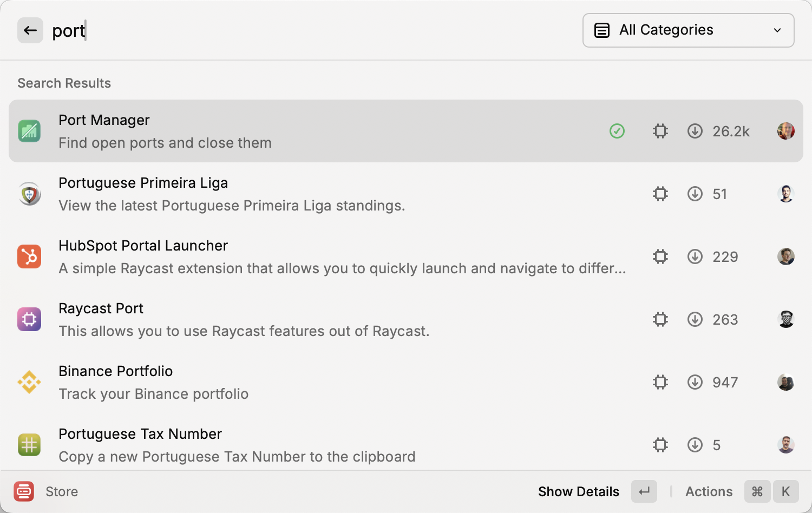Click the Portuguese Tax Number hash icon
Image resolution: width=812 pixels, height=513 pixels.
click(x=29, y=445)
